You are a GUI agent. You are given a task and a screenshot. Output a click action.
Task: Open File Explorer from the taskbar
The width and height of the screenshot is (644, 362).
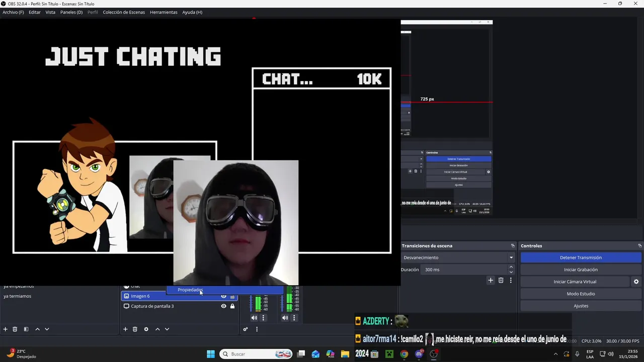(x=345, y=354)
